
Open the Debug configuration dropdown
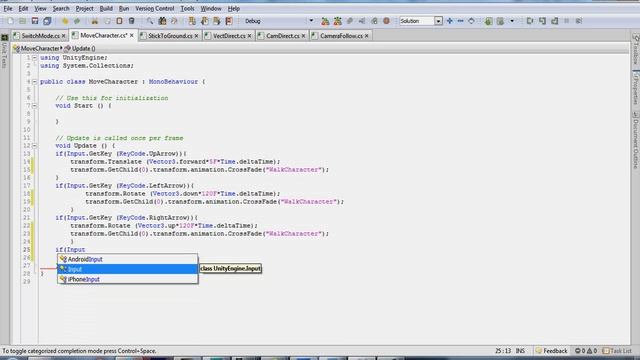(x=311, y=21)
